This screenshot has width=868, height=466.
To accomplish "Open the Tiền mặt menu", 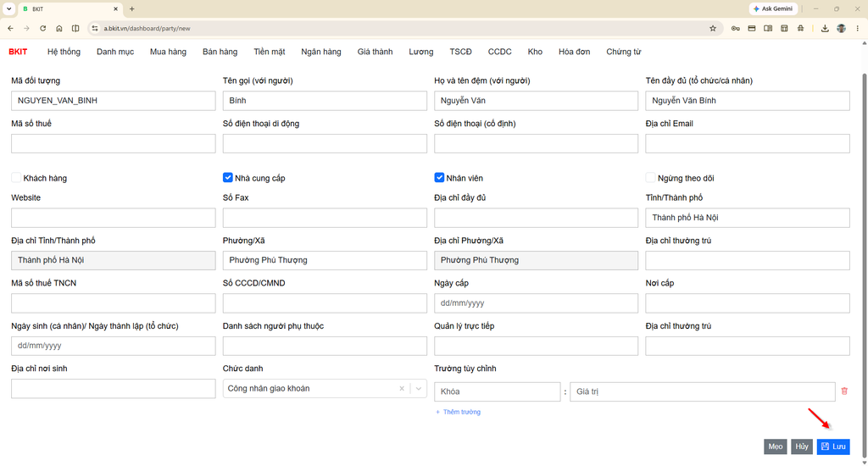I will click(x=270, y=52).
